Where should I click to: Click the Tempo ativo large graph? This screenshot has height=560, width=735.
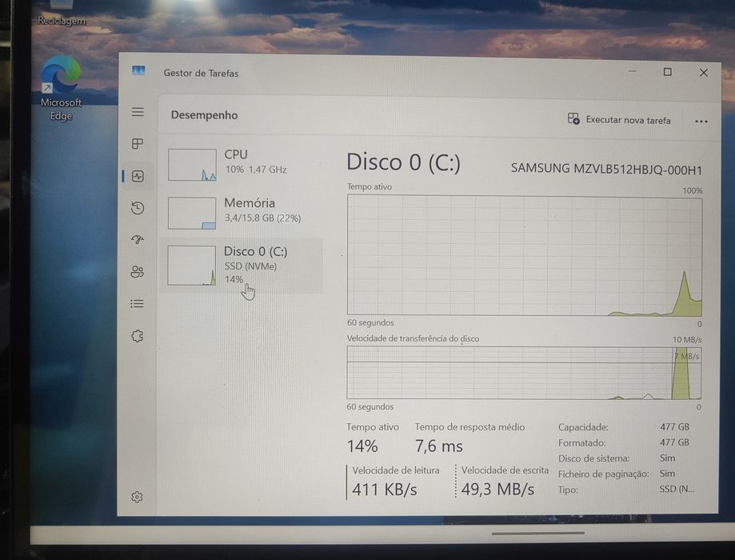tap(525, 255)
